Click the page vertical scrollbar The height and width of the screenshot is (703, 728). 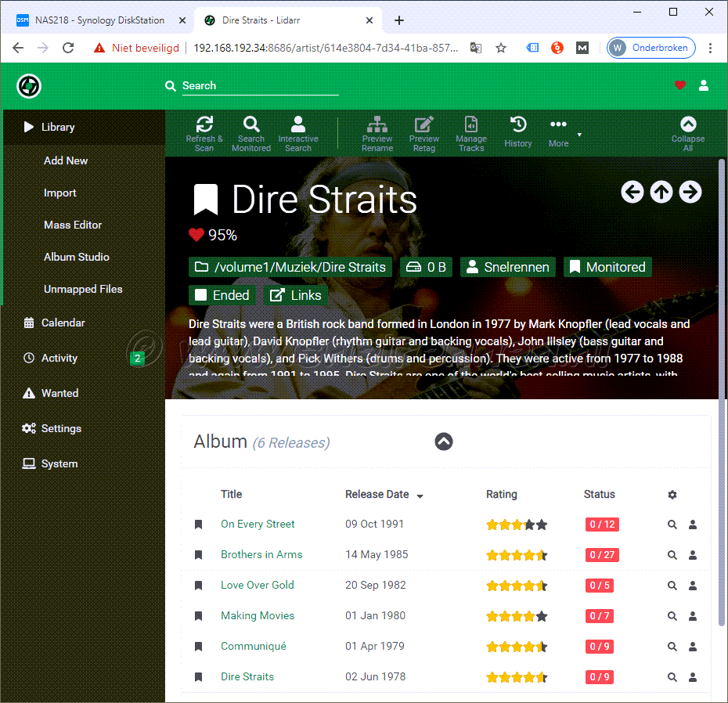tap(722, 393)
